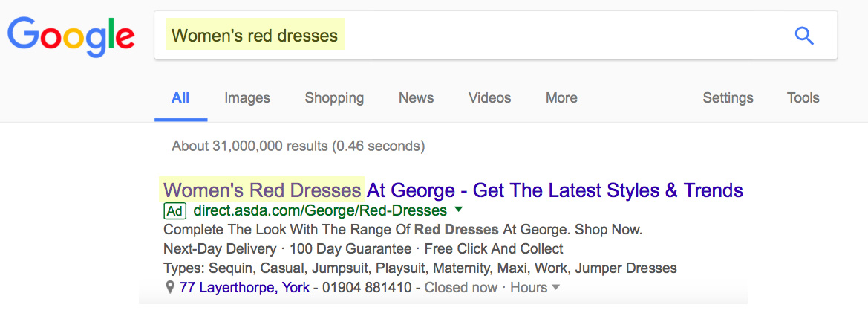The height and width of the screenshot is (322, 868).
Task: Go to the Videos tab
Action: pyautogui.click(x=489, y=98)
